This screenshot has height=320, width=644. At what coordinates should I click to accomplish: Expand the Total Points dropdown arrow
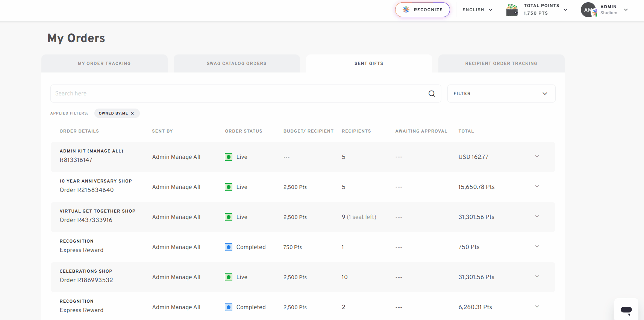pyautogui.click(x=565, y=10)
